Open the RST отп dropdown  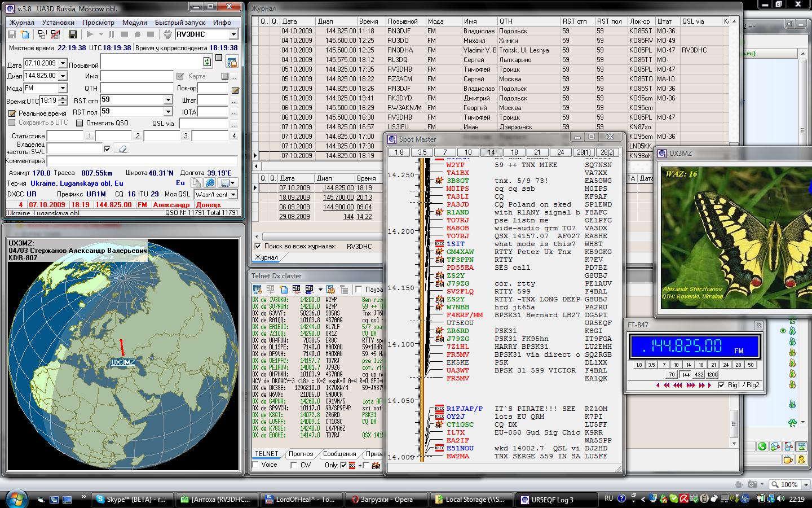point(167,100)
